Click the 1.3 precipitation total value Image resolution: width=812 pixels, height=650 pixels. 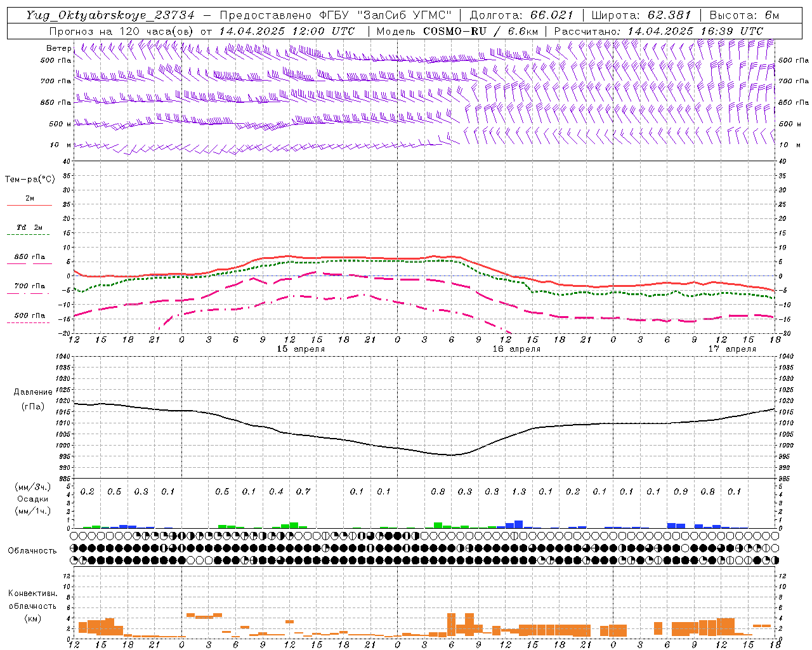519,491
